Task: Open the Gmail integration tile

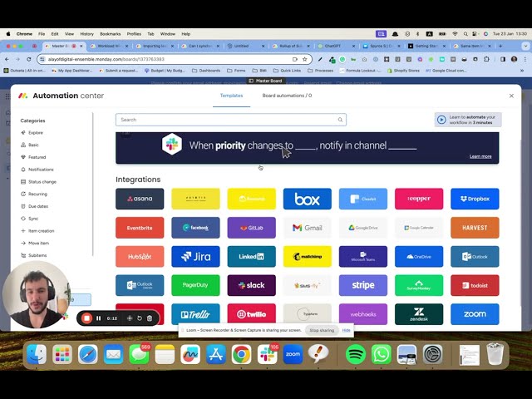Action: tap(307, 228)
